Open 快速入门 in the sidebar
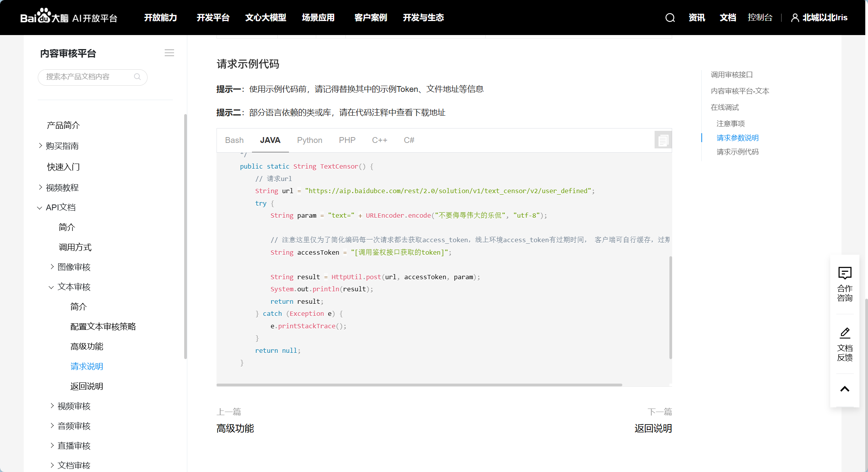 pyautogui.click(x=63, y=167)
